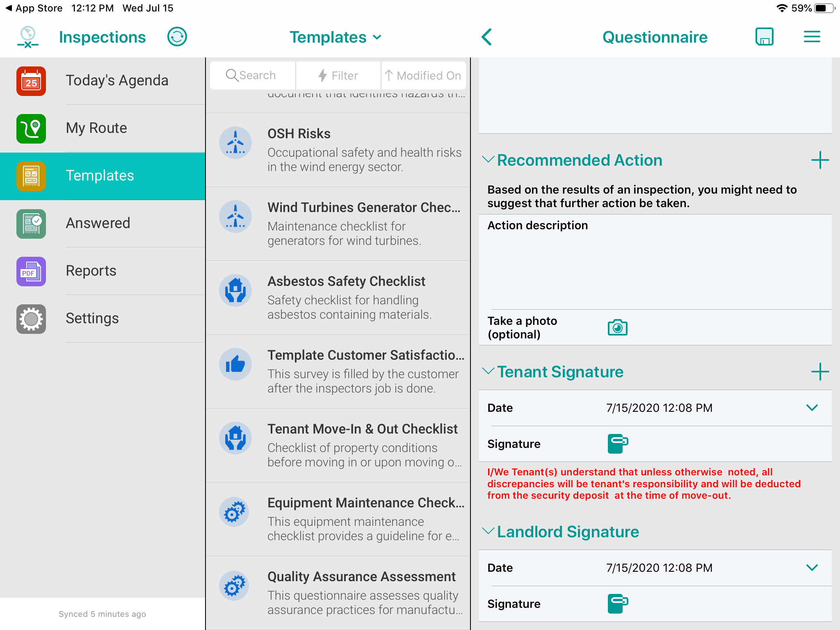
Task: Open Reports PDF icon
Action: (30, 270)
